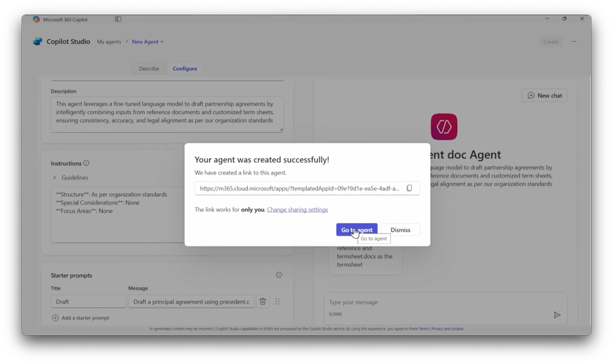The image size is (613, 364).
Task: Open the Terms link in footer
Action: [x=424, y=329]
